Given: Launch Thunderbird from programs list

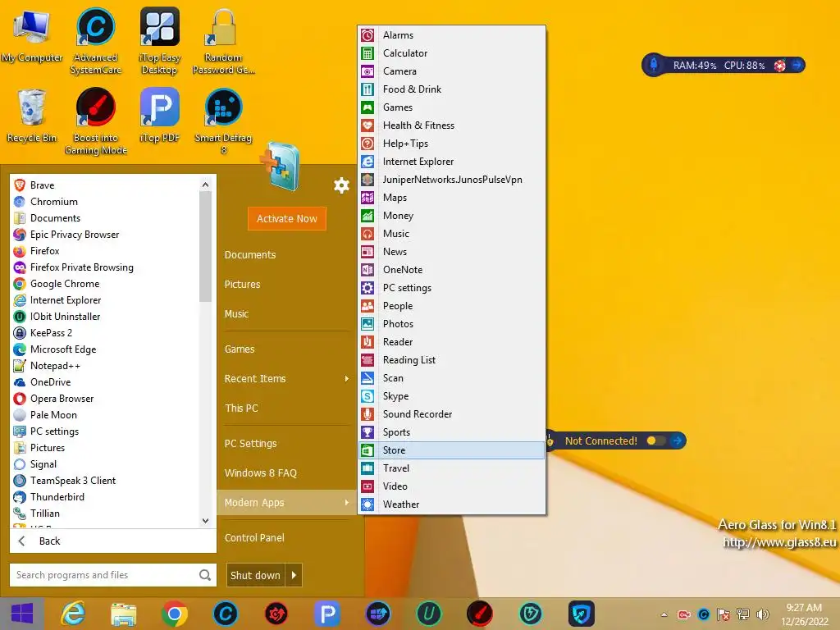Looking at the screenshot, I should pyautogui.click(x=105, y=497).
